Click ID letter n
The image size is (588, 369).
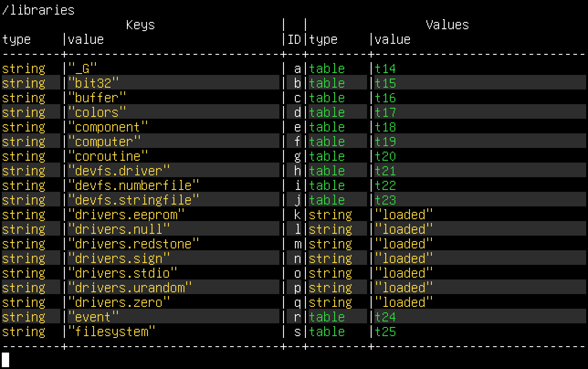tap(298, 258)
